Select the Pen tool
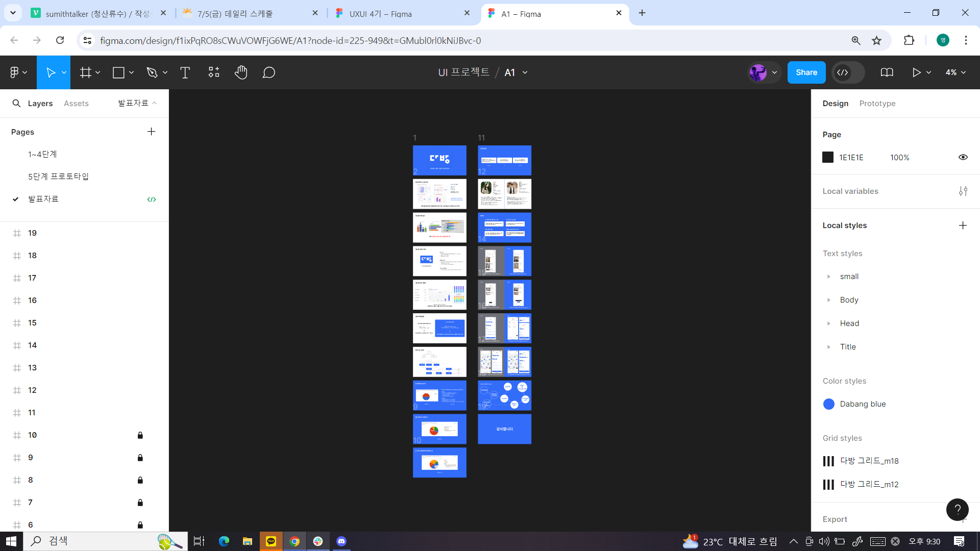 pyautogui.click(x=152, y=72)
